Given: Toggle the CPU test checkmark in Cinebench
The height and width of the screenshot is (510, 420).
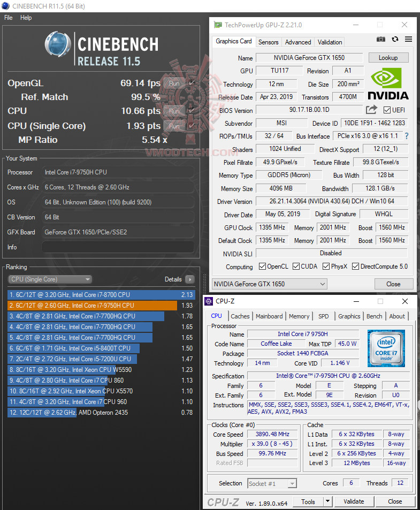Looking at the screenshot, I should [192, 111].
